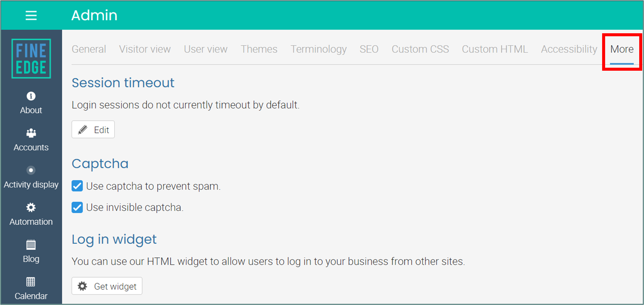This screenshot has width=644, height=305.
Task: Edit the session timeout setting
Action: (93, 129)
